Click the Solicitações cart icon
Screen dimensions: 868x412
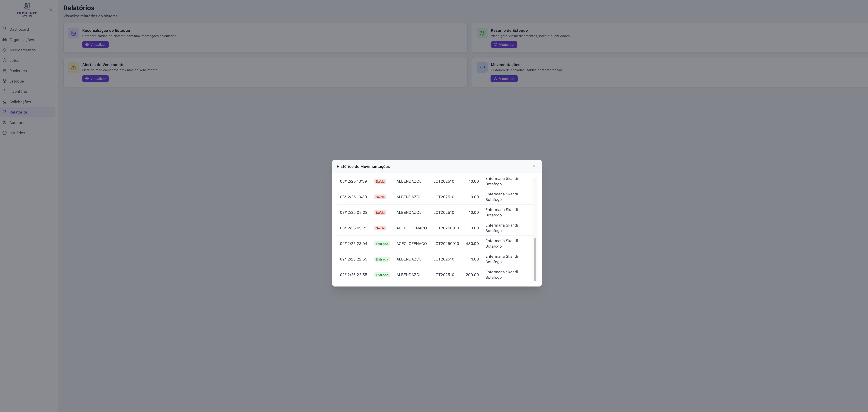coord(4,102)
